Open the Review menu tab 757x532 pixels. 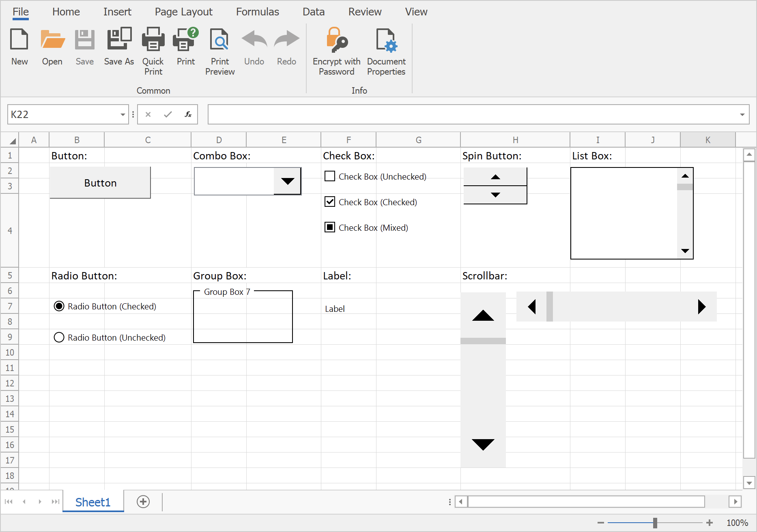pyautogui.click(x=364, y=11)
